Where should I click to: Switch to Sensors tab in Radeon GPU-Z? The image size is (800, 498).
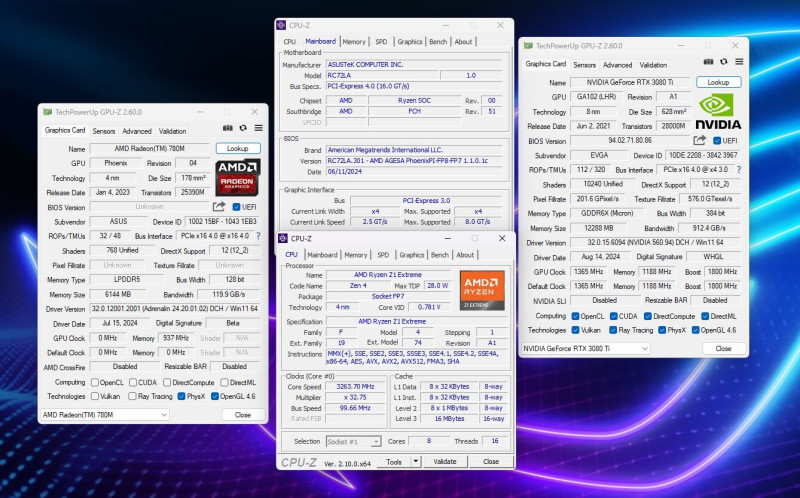coord(104,131)
